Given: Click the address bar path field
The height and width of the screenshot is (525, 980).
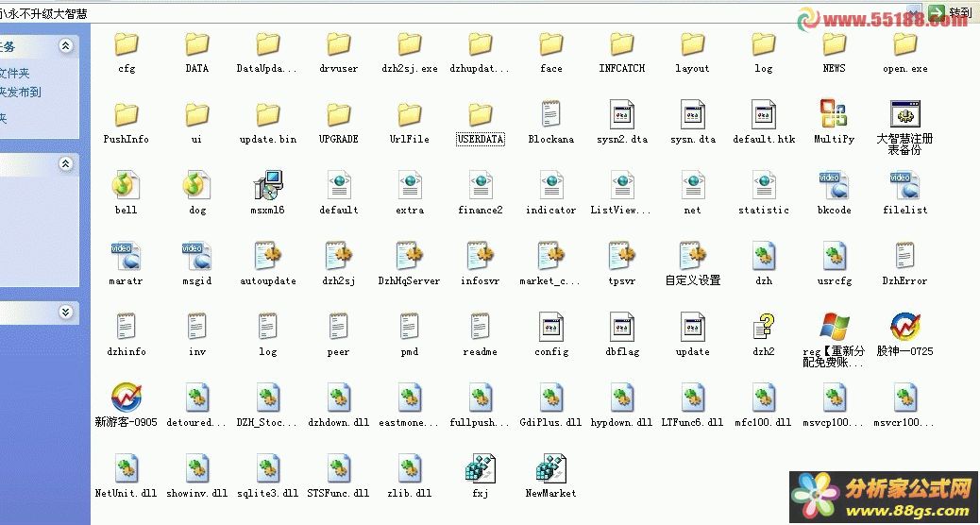Looking at the screenshot, I should (x=460, y=13).
